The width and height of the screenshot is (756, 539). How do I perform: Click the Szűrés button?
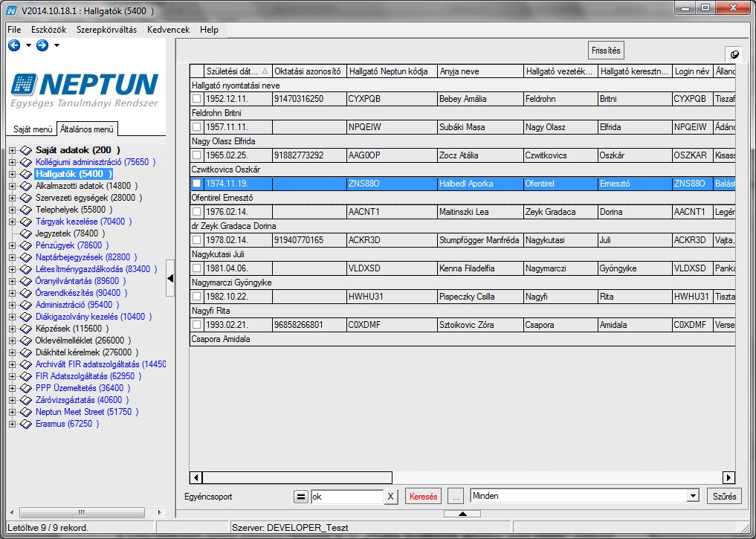(724, 496)
